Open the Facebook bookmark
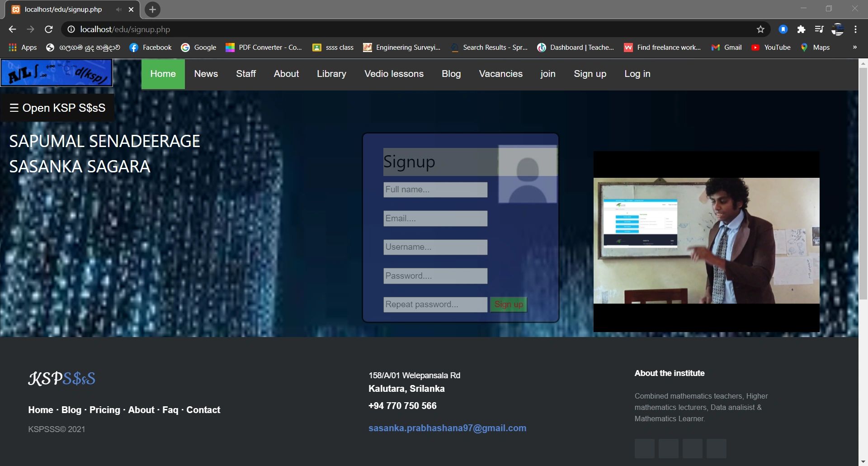The image size is (868, 466). (x=151, y=48)
